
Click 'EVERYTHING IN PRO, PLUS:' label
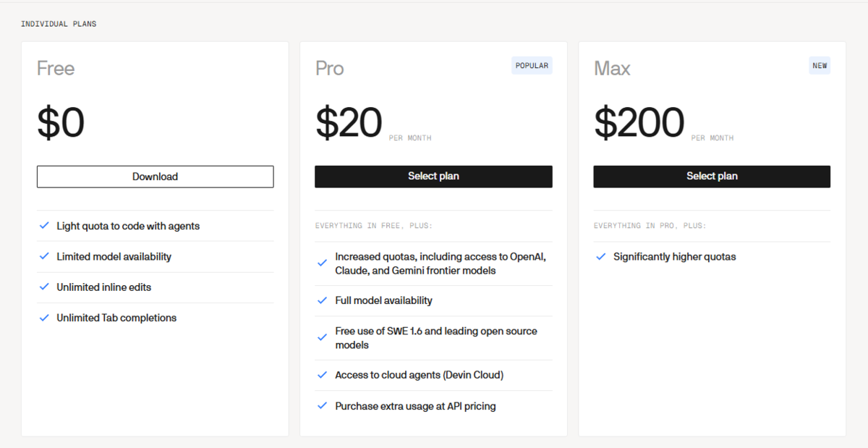pos(650,226)
